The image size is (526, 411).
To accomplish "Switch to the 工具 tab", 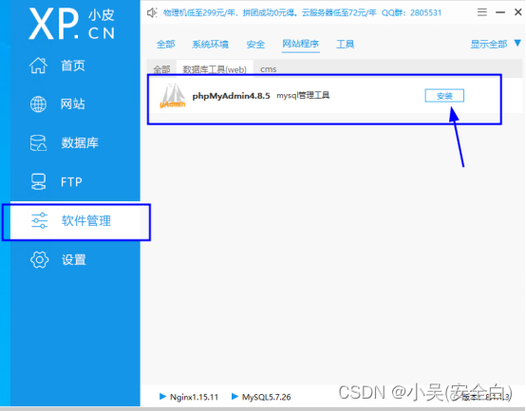I will point(345,44).
